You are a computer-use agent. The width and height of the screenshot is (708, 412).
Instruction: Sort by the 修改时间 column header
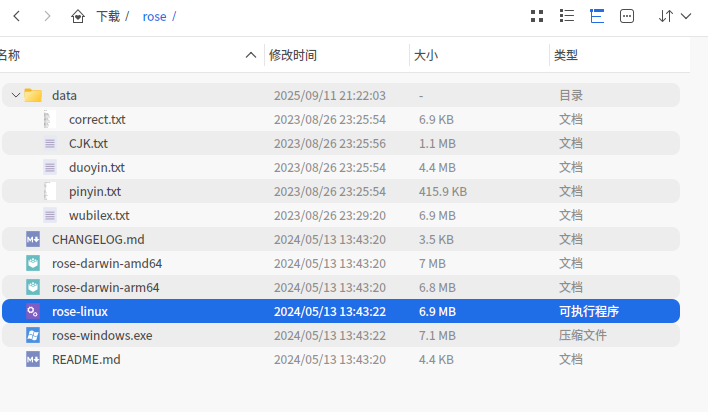click(x=293, y=55)
